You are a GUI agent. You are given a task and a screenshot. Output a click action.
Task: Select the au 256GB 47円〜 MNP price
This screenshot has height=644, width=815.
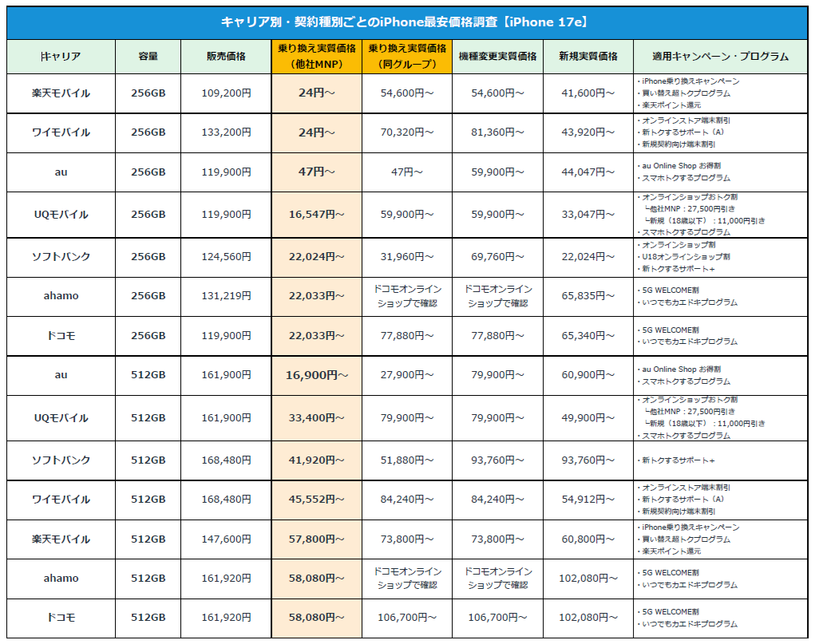click(317, 172)
